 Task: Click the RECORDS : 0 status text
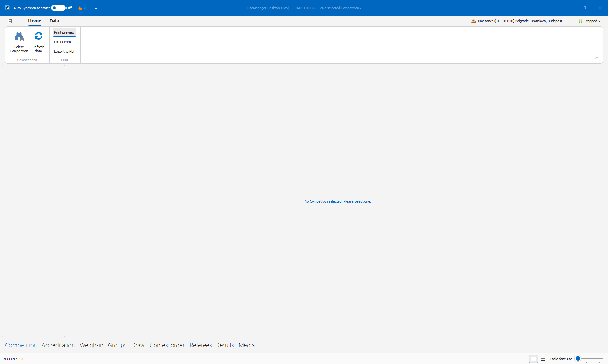13,359
